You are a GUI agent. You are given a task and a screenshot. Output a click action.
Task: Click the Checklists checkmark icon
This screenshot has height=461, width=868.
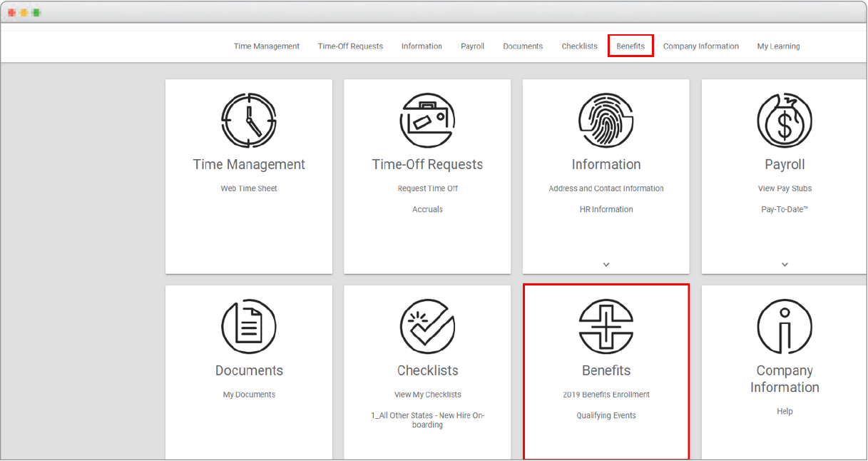click(427, 327)
